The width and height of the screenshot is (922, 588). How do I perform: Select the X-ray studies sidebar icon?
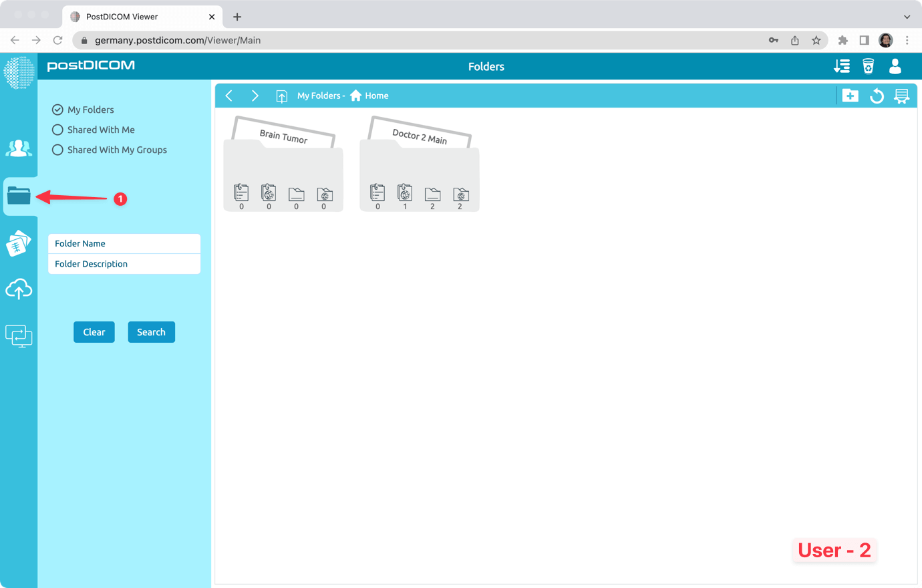click(19, 243)
